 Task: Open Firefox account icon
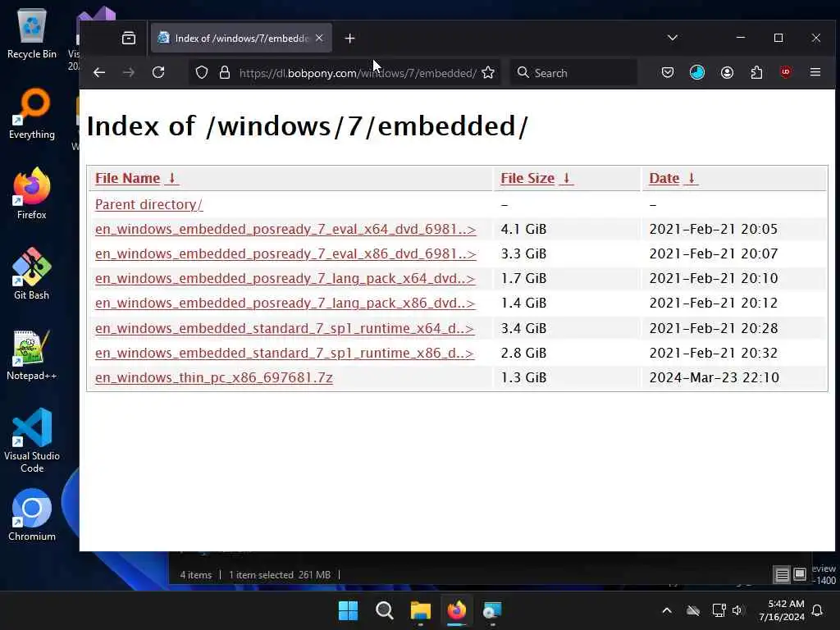click(727, 72)
